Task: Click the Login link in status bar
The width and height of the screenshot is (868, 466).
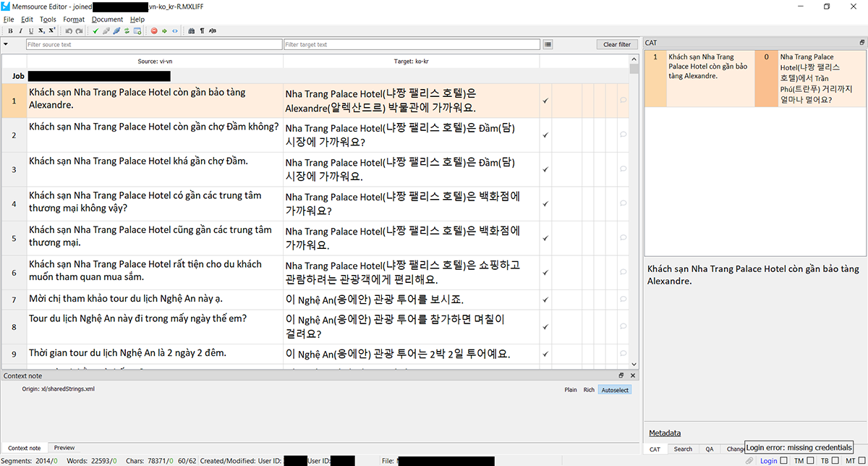Action: click(768, 461)
